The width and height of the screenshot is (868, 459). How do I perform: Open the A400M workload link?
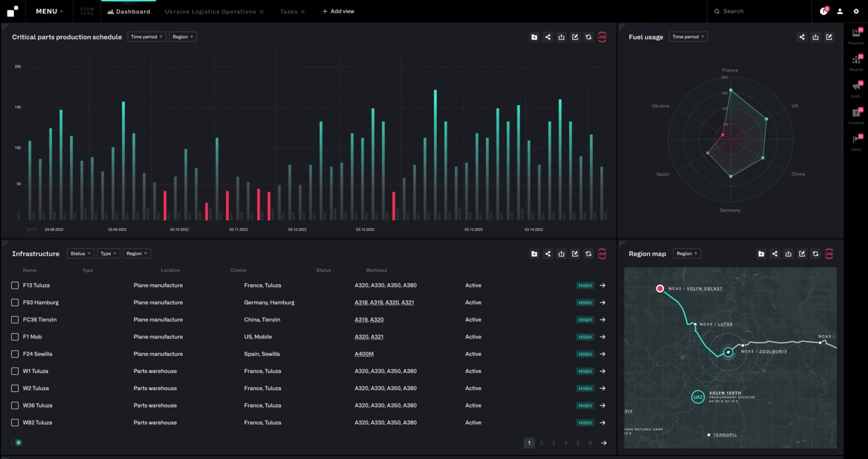click(x=364, y=354)
